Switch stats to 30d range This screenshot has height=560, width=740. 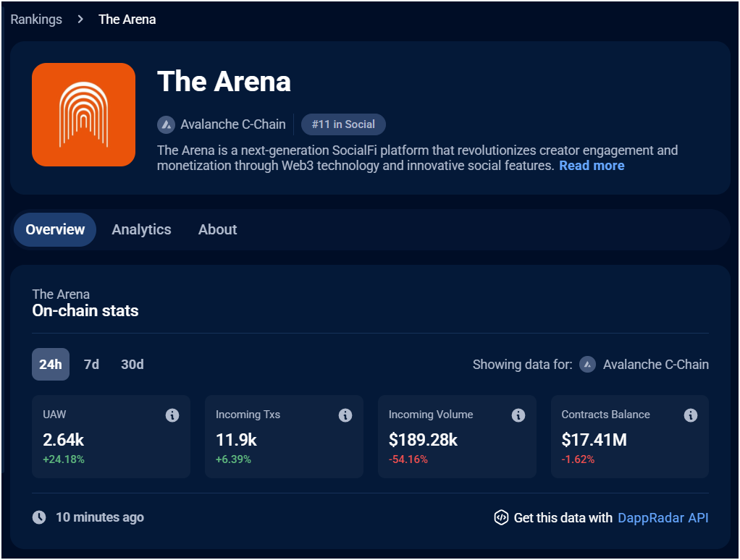point(132,365)
